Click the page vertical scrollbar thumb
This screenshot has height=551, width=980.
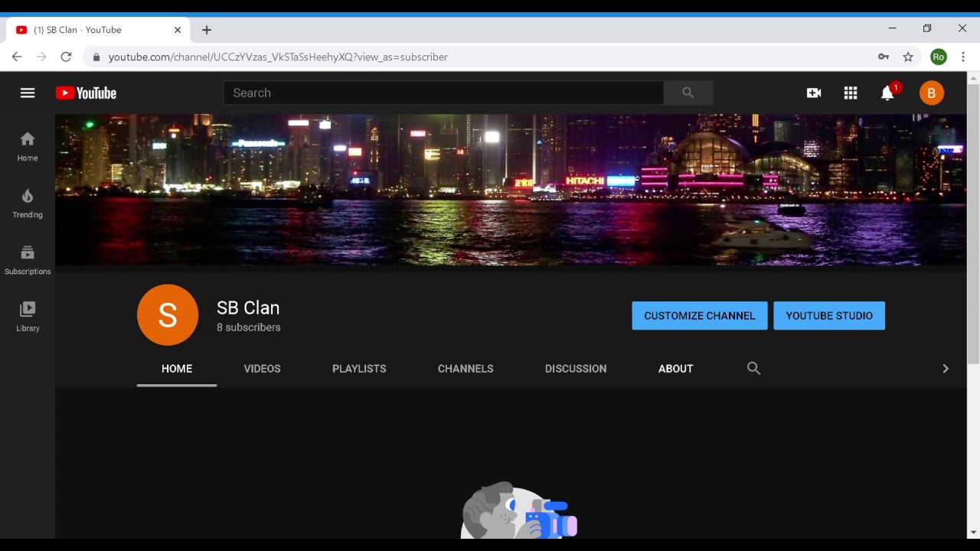point(973,224)
